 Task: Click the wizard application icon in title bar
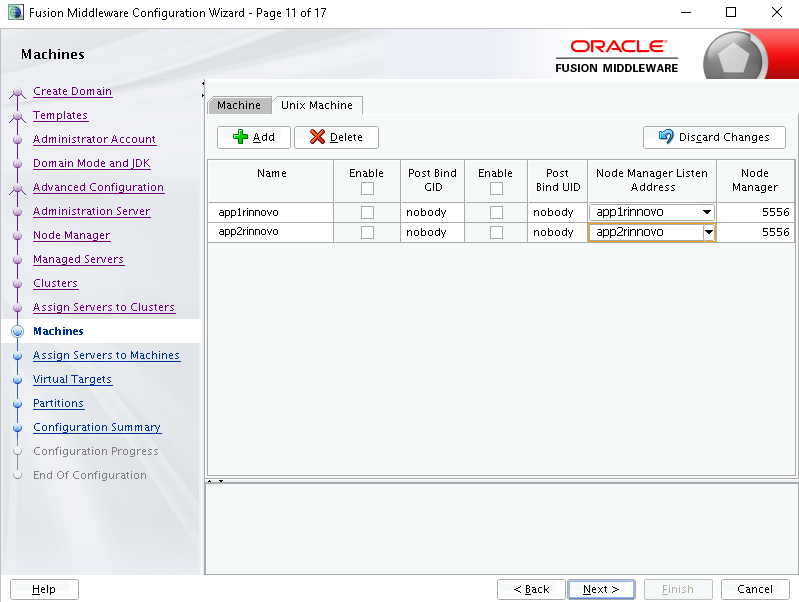click(16, 12)
